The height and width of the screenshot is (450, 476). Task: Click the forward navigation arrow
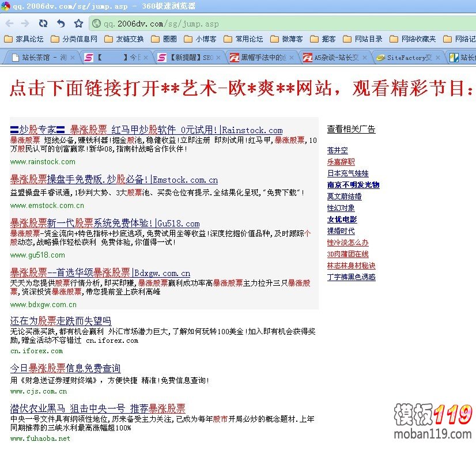coord(25,24)
